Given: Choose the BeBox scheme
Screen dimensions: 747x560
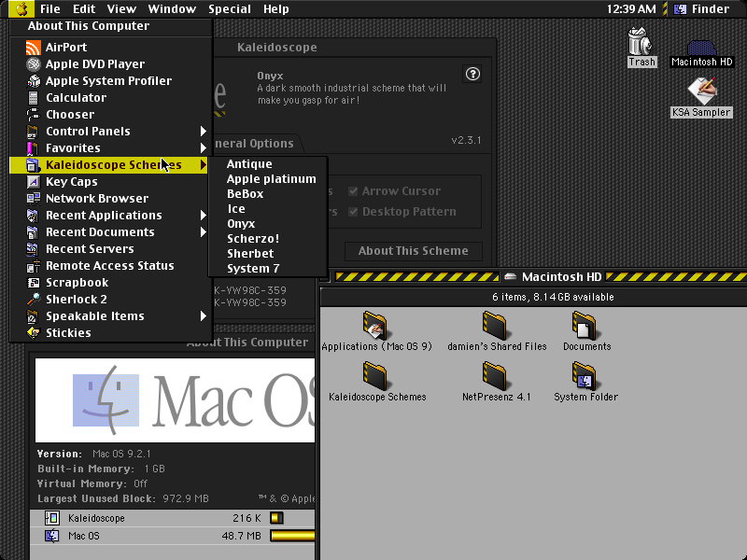Looking at the screenshot, I should tap(268, 194).
